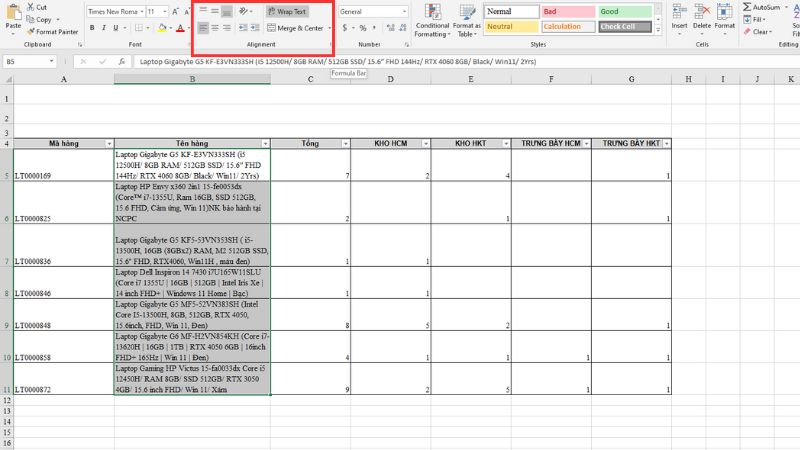Viewport: 800px width, 450px height.
Task: Open the General number format dropdown
Action: coord(404,11)
